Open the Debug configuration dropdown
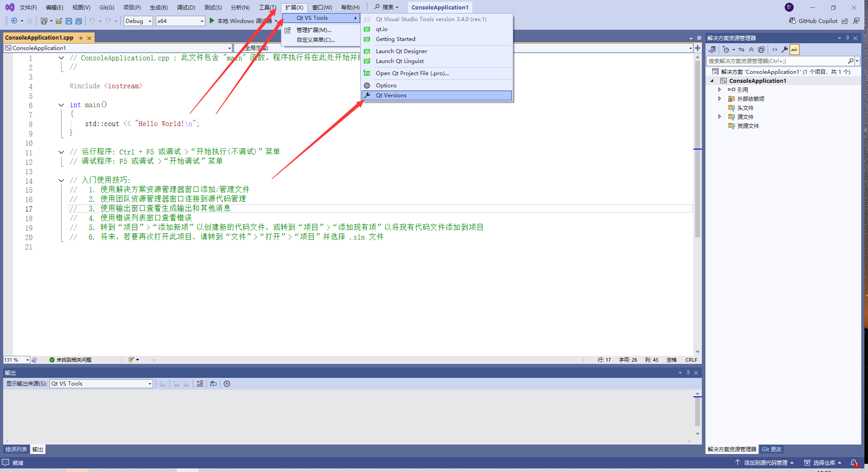Screen dimensions: 868x472 click(x=138, y=21)
